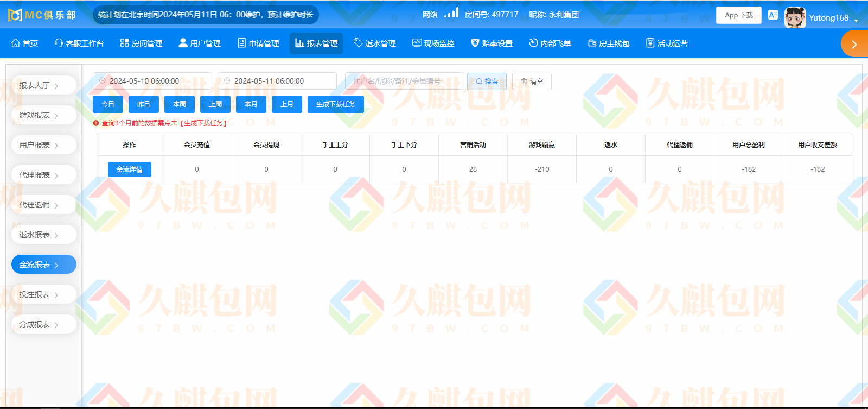Click the 清空 clear button
This screenshot has width=868, height=409.
(532, 81)
